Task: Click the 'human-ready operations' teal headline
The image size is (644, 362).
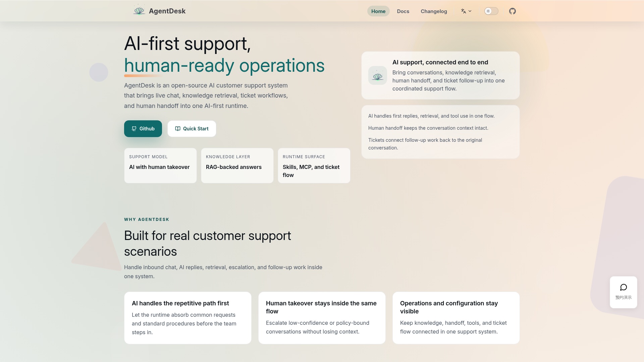Action: click(224, 65)
